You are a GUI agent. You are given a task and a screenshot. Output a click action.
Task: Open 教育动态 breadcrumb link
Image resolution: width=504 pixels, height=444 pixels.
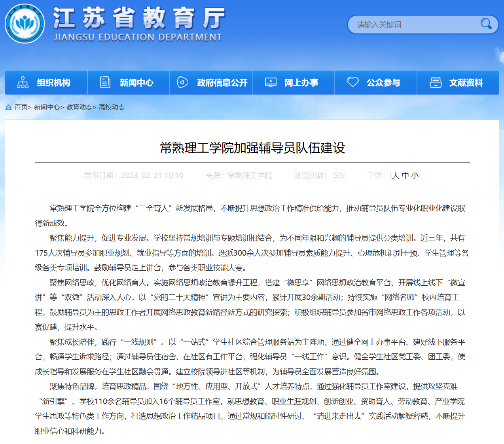click(x=80, y=107)
